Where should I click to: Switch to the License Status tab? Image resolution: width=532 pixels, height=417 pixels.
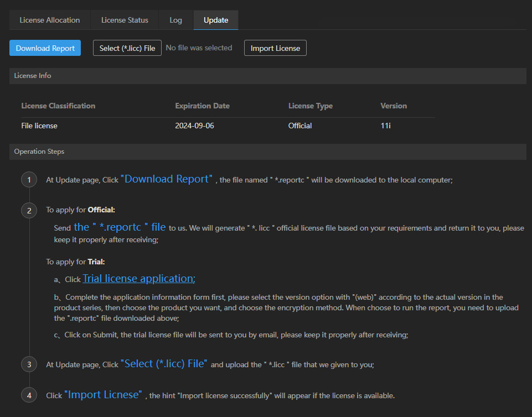(125, 20)
